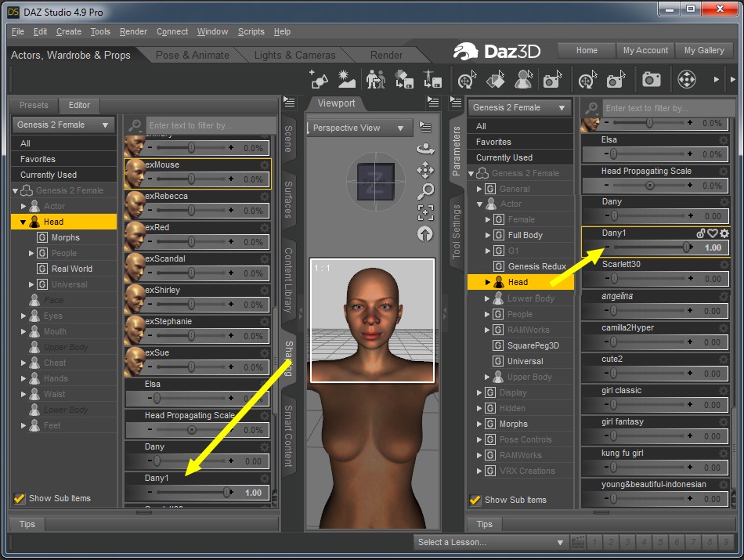Click the zoom magnifier icon in the Viewport
The height and width of the screenshot is (560, 744).
[x=425, y=191]
